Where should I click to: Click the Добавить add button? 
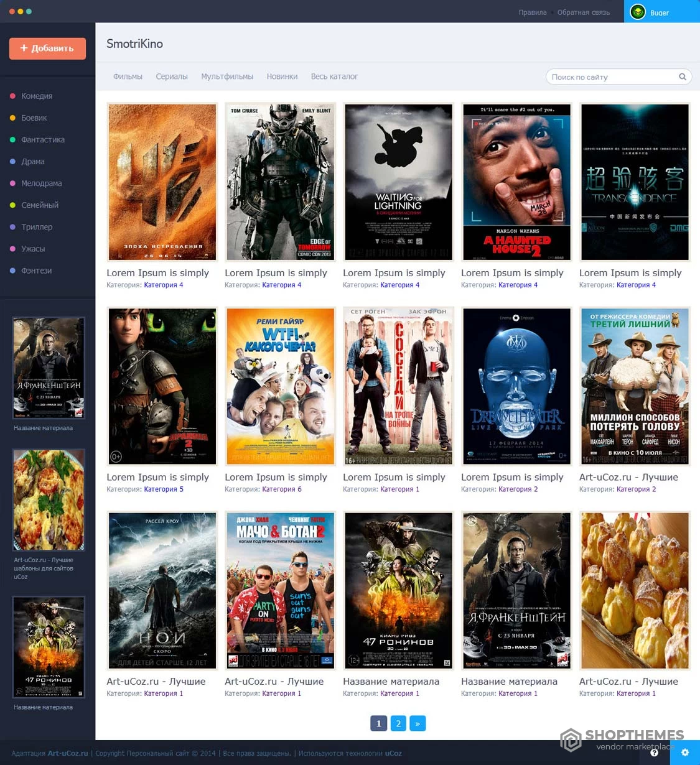[47, 48]
